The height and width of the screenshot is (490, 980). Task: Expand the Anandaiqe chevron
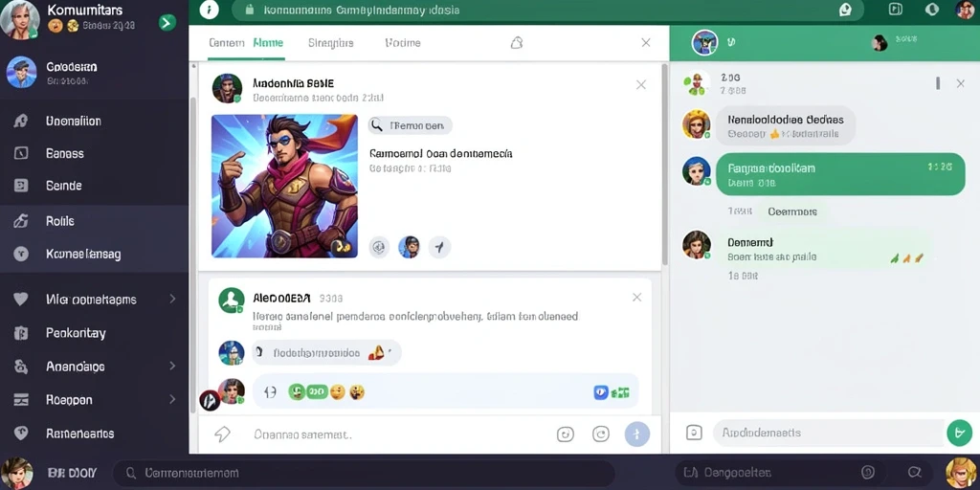(172, 367)
